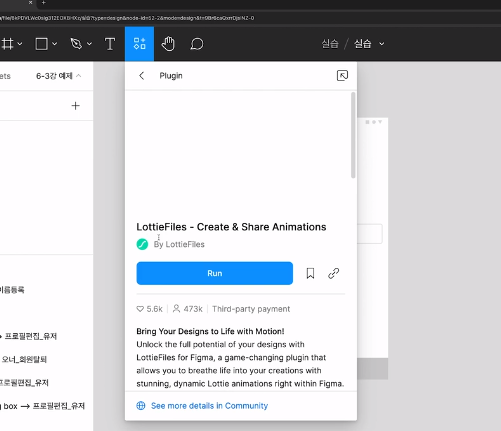Screen dimensions: 501x431
Task: Click the LottieFiles green avatar icon
Action: click(142, 244)
